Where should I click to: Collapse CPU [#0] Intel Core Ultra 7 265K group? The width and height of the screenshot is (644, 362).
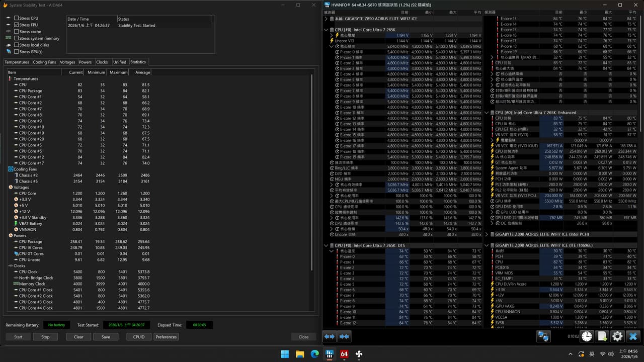click(326, 30)
